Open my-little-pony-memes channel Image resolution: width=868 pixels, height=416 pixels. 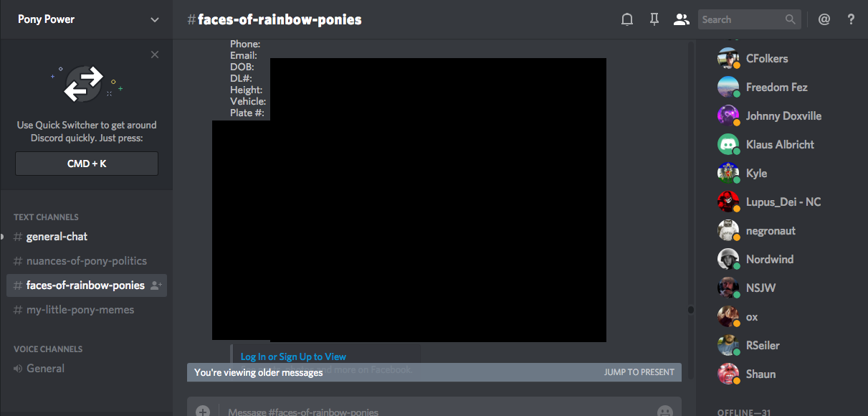(x=80, y=310)
